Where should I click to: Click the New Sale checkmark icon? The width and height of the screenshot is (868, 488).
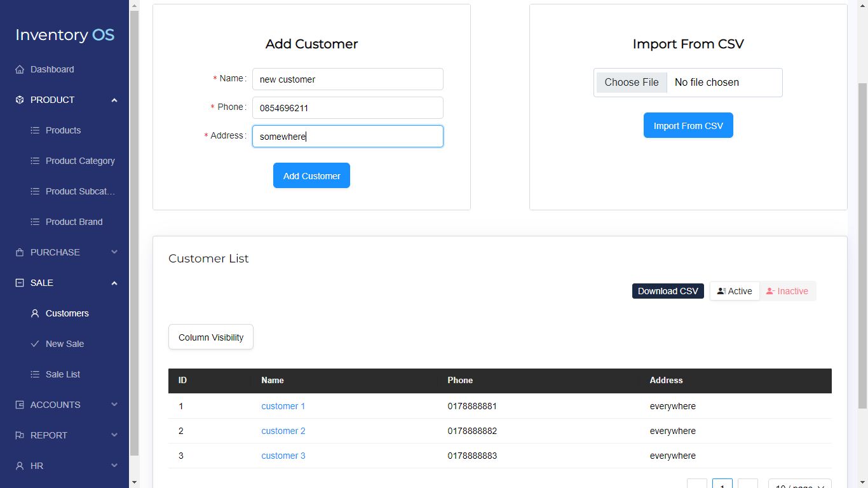tap(35, 344)
